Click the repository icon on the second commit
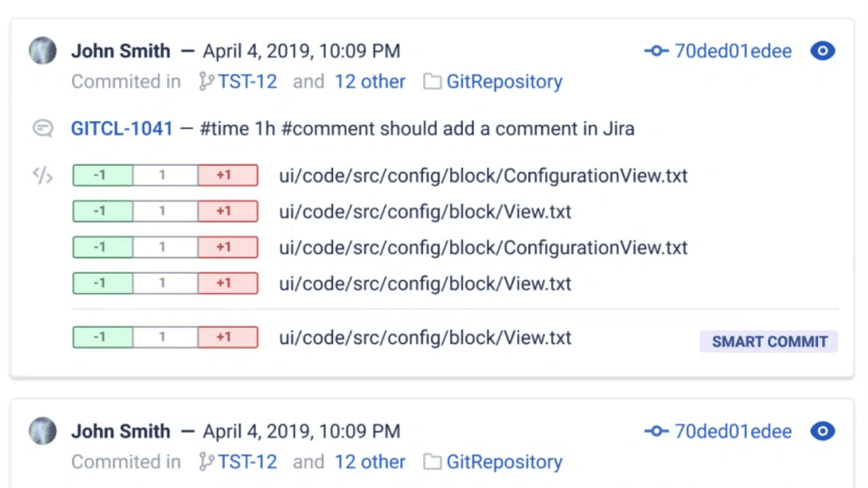This screenshot has height=488, width=868. 430,462
